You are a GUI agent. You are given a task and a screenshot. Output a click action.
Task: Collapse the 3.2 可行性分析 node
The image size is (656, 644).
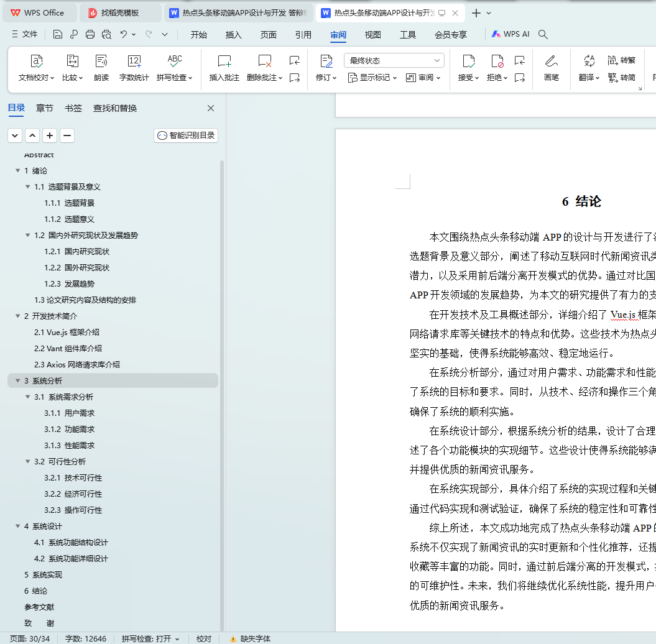point(27,462)
